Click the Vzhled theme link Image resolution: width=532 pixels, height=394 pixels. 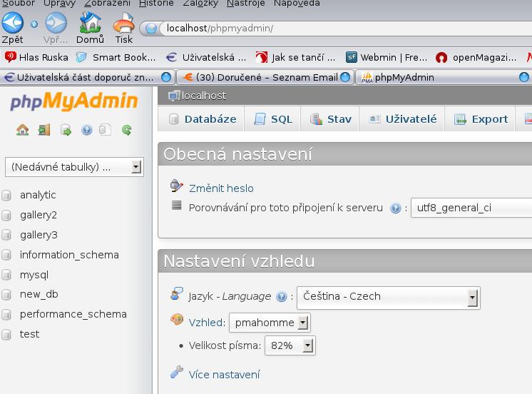tap(205, 323)
